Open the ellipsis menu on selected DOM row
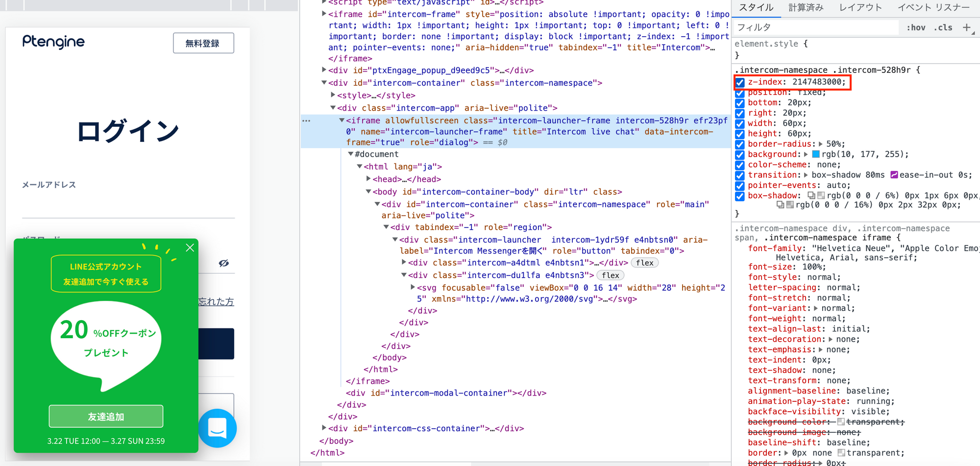 tap(307, 120)
